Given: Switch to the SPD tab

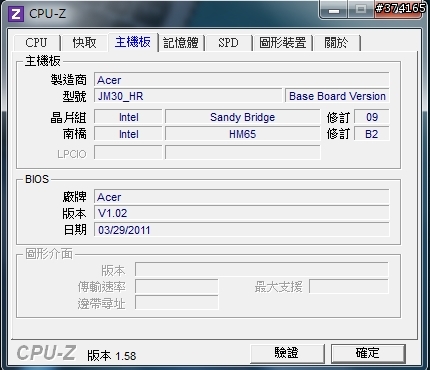Looking at the screenshot, I should click(228, 43).
